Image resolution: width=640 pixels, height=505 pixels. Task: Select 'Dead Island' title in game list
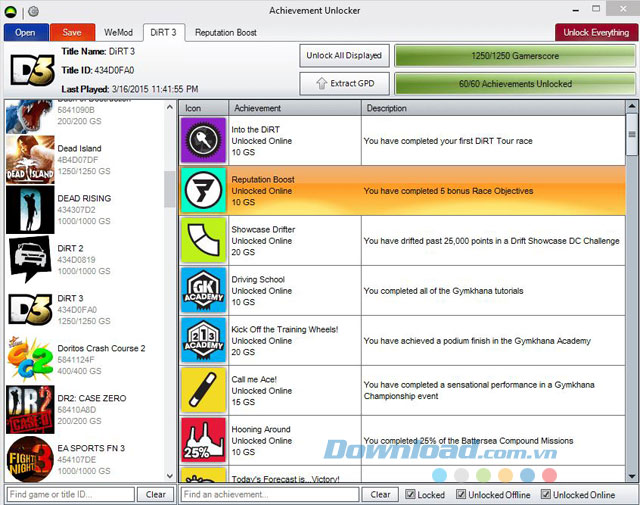(80, 148)
